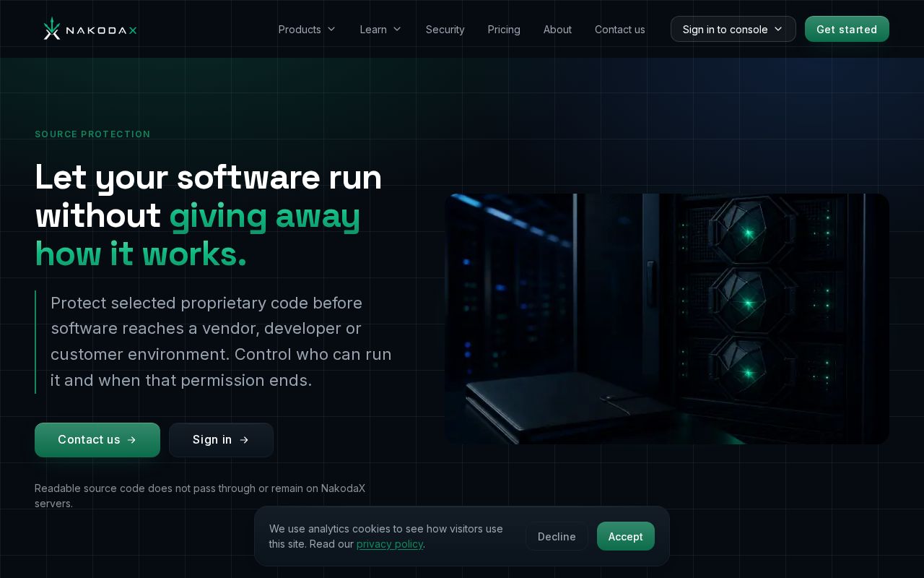924x578 pixels.
Task: Click the headline 'Let your software run'
Action: tap(209, 177)
